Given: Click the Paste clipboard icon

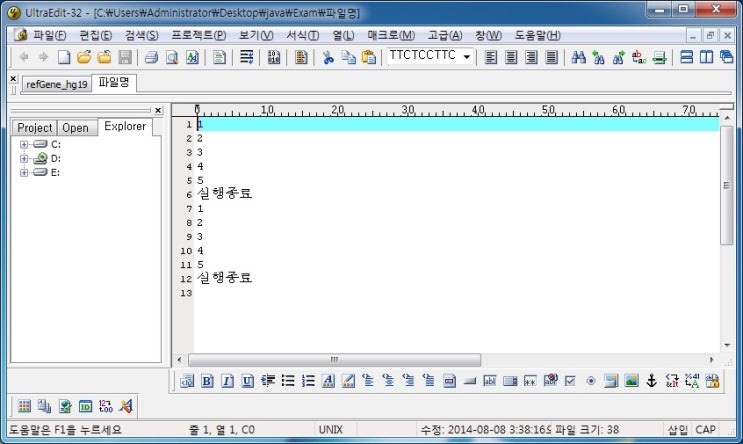Looking at the screenshot, I should 369,57.
